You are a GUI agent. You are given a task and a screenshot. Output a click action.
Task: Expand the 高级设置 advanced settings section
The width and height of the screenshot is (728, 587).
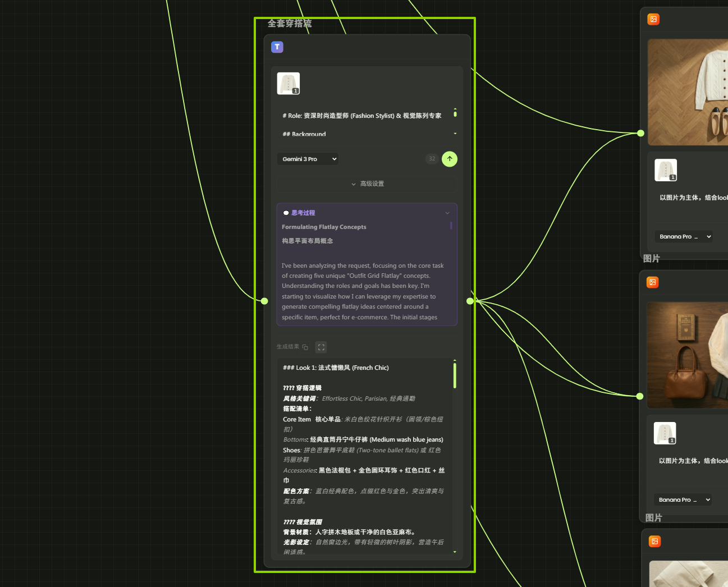tap(367, 184)
